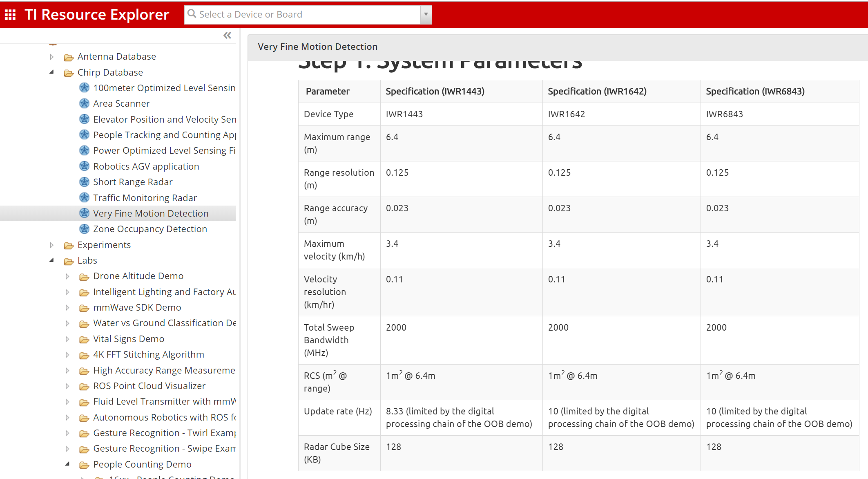Expand the Experiments tree node

tap(51, 245)
